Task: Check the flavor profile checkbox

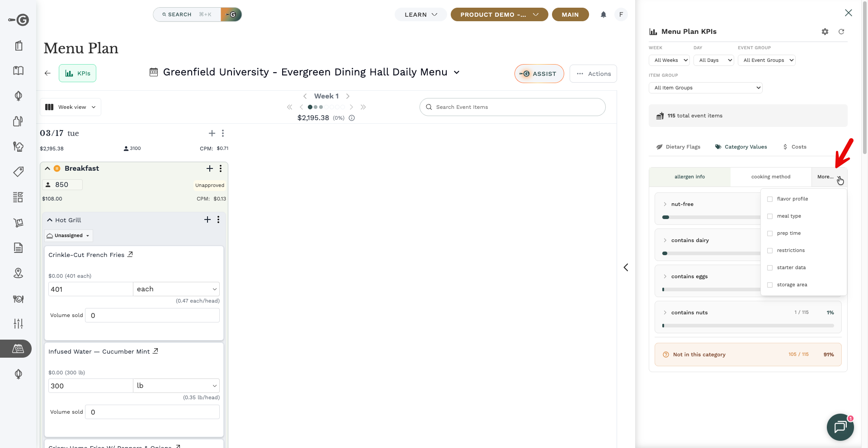Action: [x=770, y=199]
